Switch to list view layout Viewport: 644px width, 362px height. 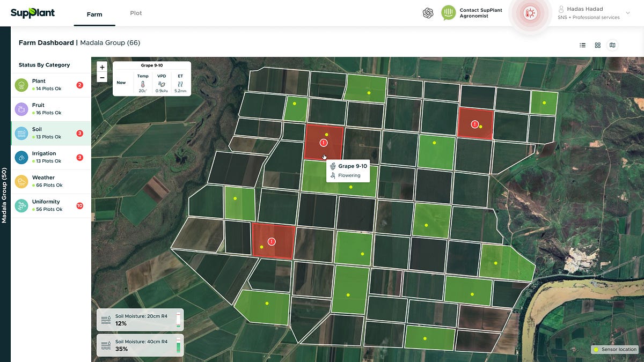point(582,45)
